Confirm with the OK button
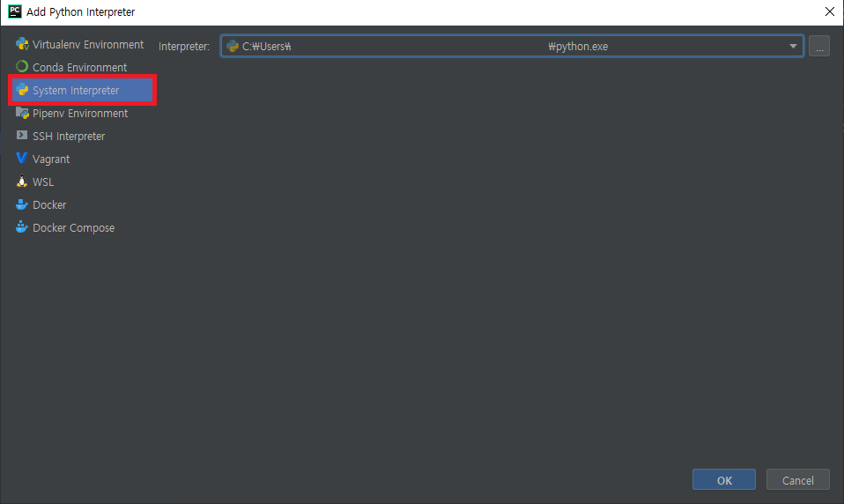The height and width of the screenshot is (504, 844). tap(724, 479)
